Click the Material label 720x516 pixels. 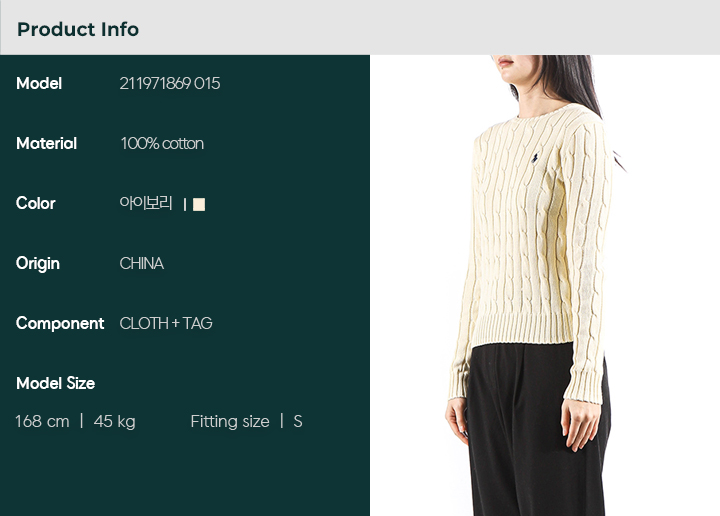coord(46,144)
